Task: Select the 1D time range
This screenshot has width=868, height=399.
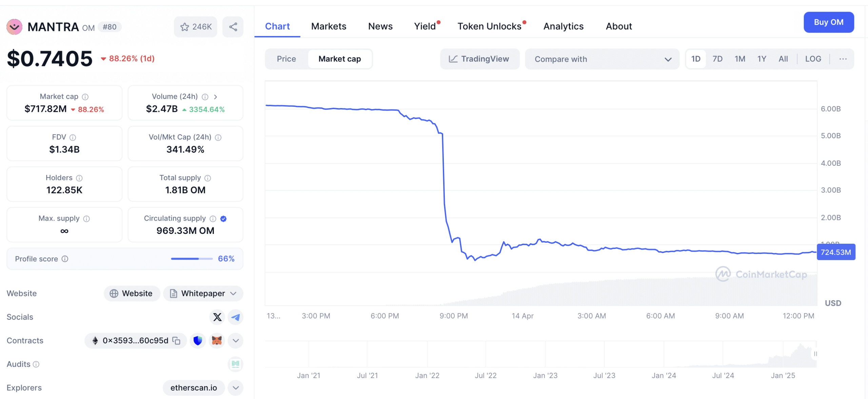Action: click(x=696, y=59)
